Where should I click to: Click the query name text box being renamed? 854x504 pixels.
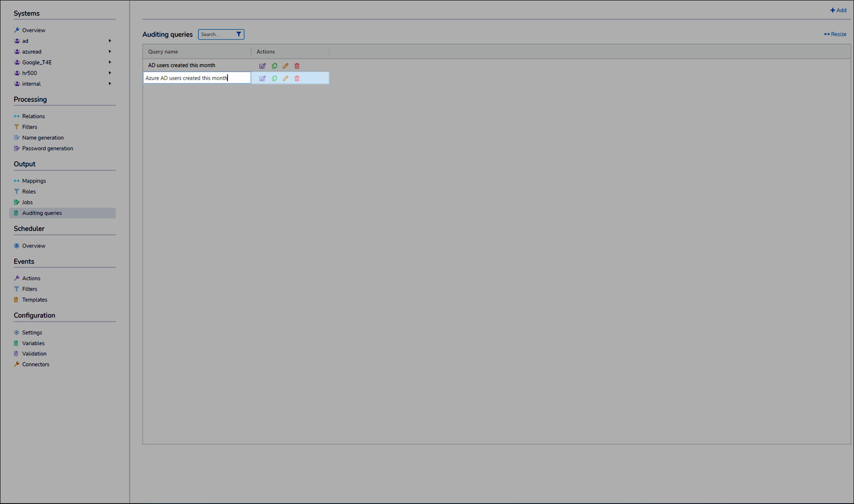197,77
